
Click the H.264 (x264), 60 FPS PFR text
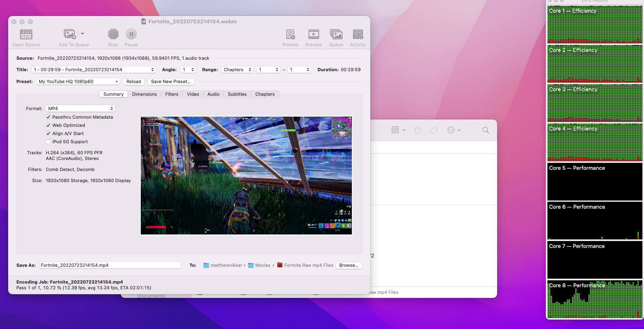(x=74, y=153)
